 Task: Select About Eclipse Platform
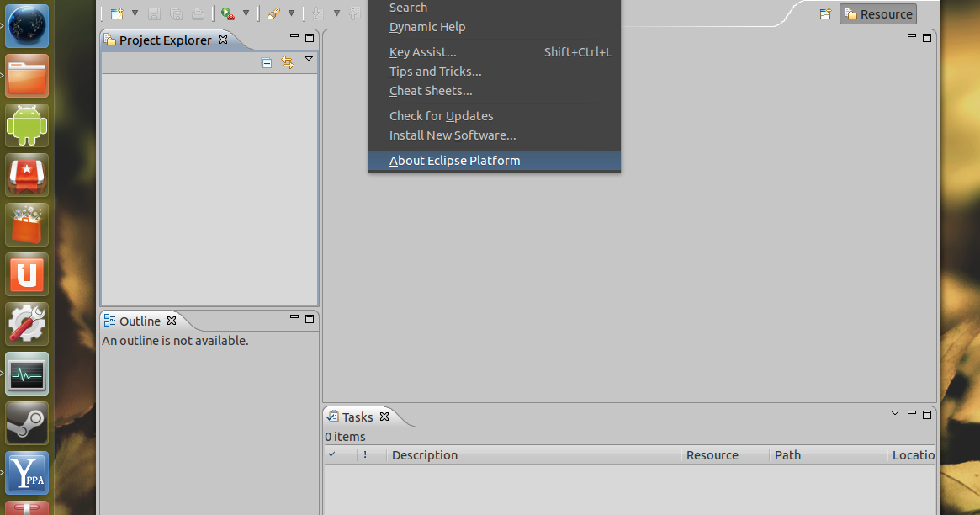(x=454, y=160)
